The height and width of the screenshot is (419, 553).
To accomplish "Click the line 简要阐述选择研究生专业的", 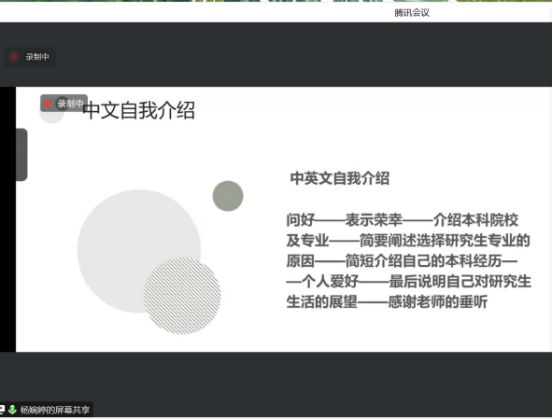I will tap(445, 241).
